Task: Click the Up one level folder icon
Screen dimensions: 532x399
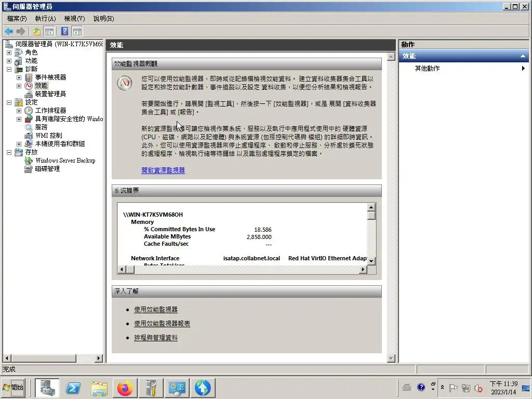Action: [37, 32]
